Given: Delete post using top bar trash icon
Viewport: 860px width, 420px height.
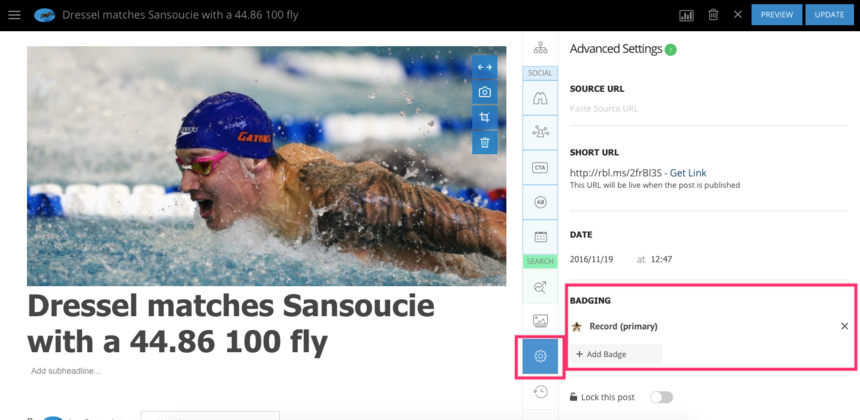Looking at the screenshot, I should tap(713, 15).
